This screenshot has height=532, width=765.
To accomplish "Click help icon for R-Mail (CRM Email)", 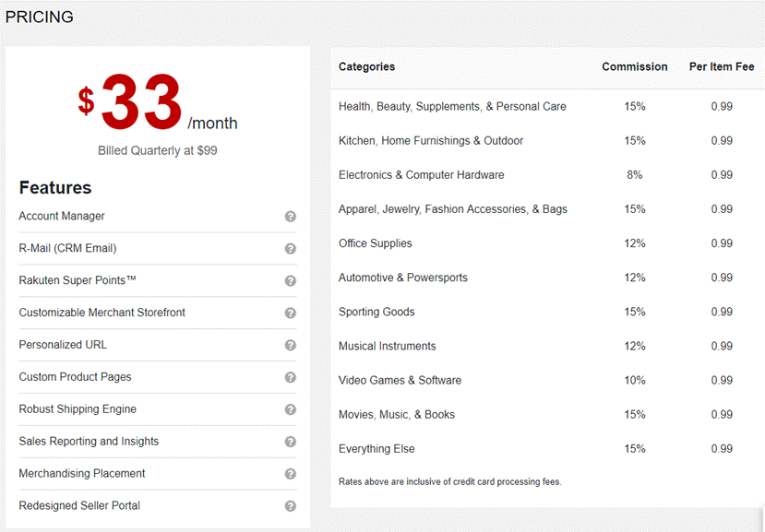I will (290, 249).
